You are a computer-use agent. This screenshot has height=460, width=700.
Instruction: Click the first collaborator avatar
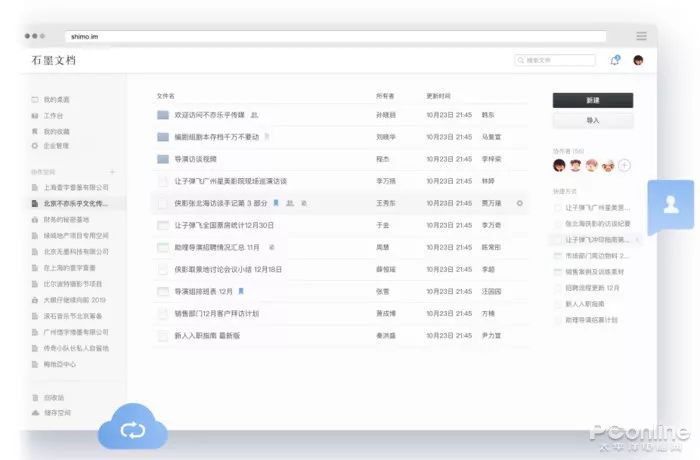point(559,166)
